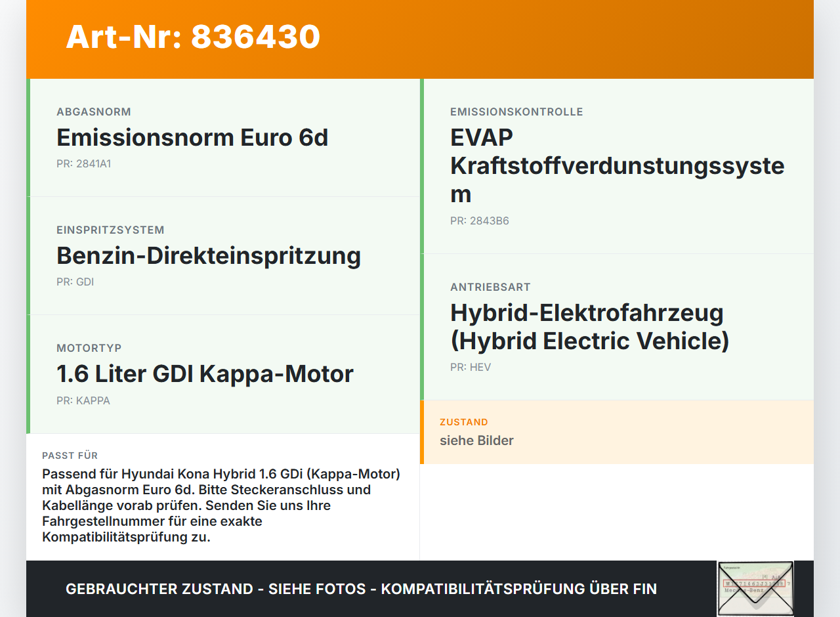Viewport: 840px width, 617px height.
Task: Select the ZUSTAND label
Action: pyautogui.click(x=464, y=422)
